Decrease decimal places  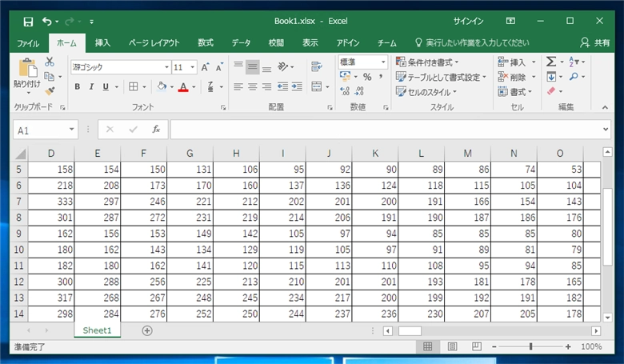[359, 91]
